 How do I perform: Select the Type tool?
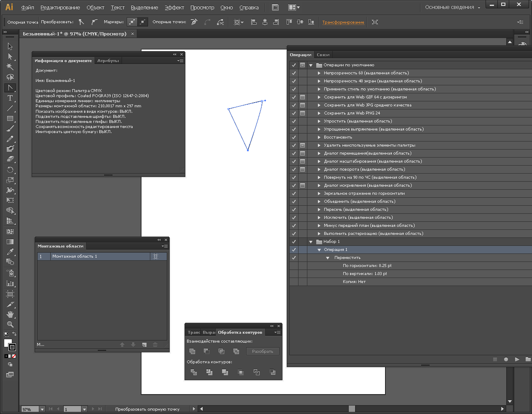click(x=10, y=98)
